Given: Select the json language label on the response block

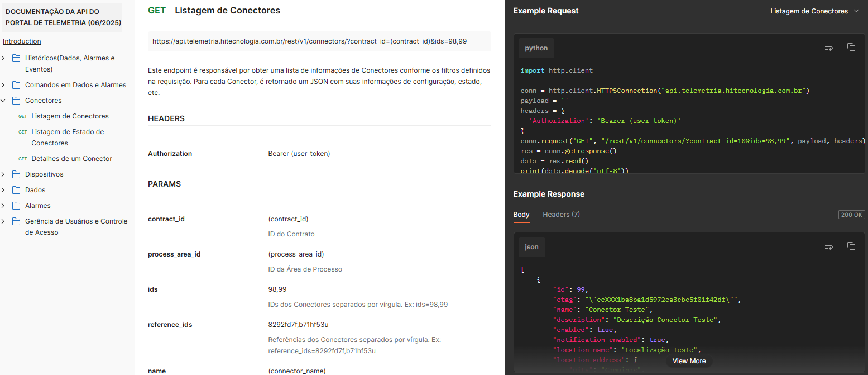Looking at the screenshot, I should 531,246.
